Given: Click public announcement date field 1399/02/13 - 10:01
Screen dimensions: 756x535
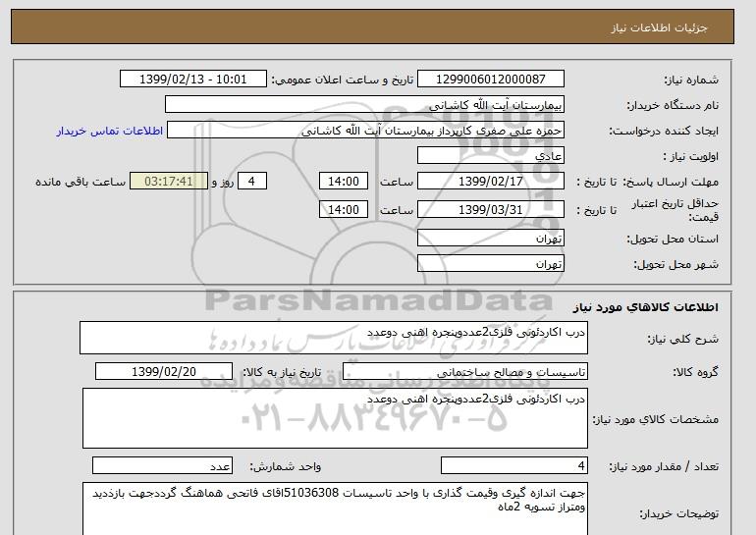Looking at the screenshot, I should point(192,80).
